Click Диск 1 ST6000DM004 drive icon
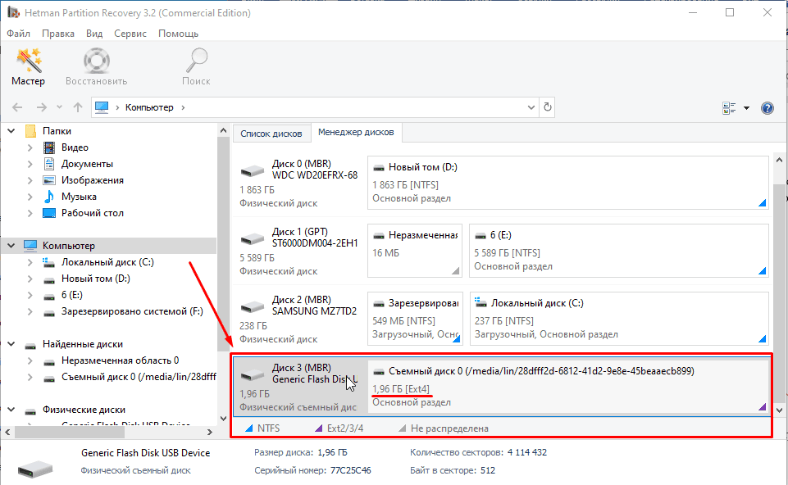Screen dimensions: 788x485 pyautogui.click(x=252, y=239)
